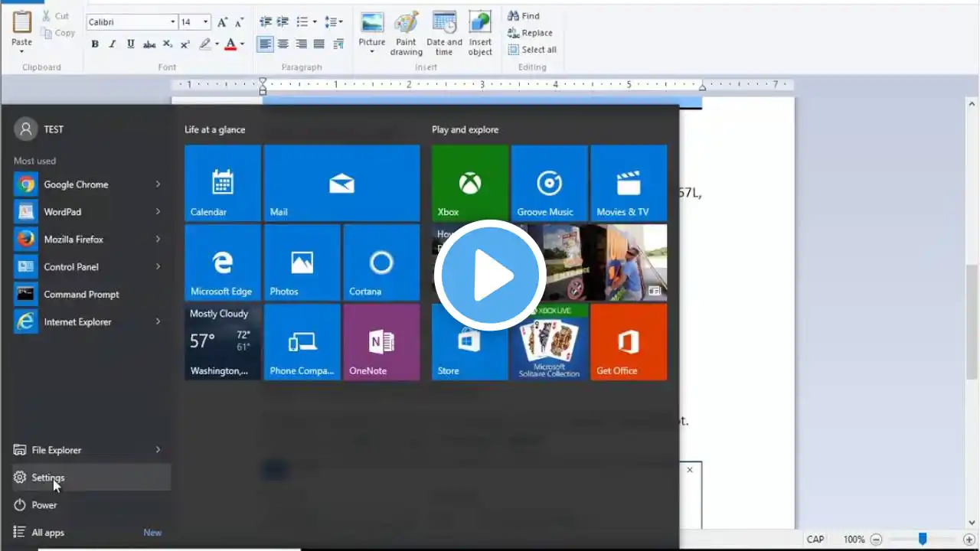Toggle italic formatting
Image resolution: width=980 pixels, height=551 pixels.
click(113, 44)
